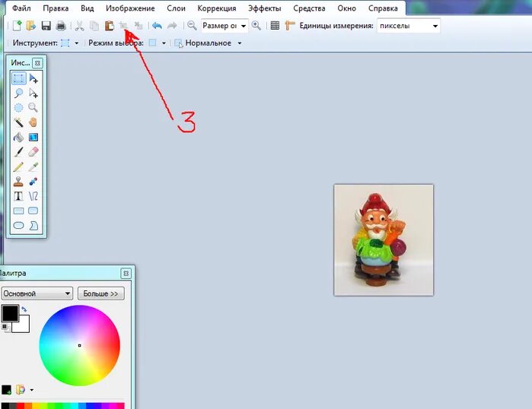This screenshot has height=409, width=532.
Task: Click the Paste clipboard icon
Action: click(109, 26)
